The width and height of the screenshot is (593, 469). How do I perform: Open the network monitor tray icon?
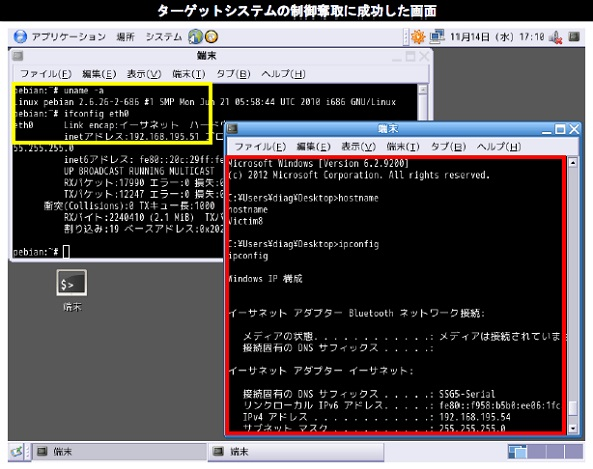point(437,36)
